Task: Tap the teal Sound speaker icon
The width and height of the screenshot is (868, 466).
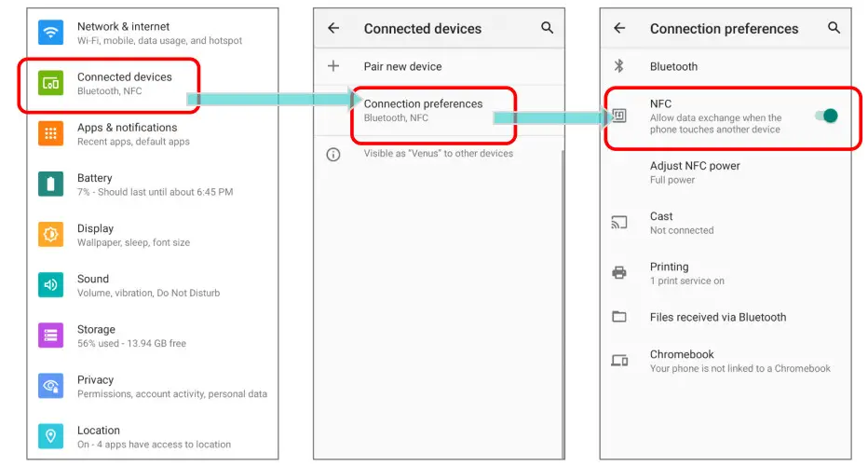Action: (x=50, y=284)
